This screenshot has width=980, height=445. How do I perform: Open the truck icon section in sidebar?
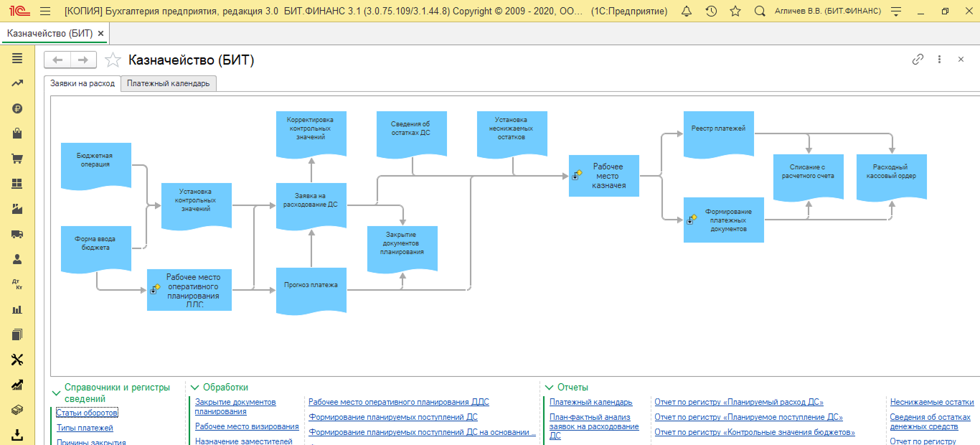[18, 234]
